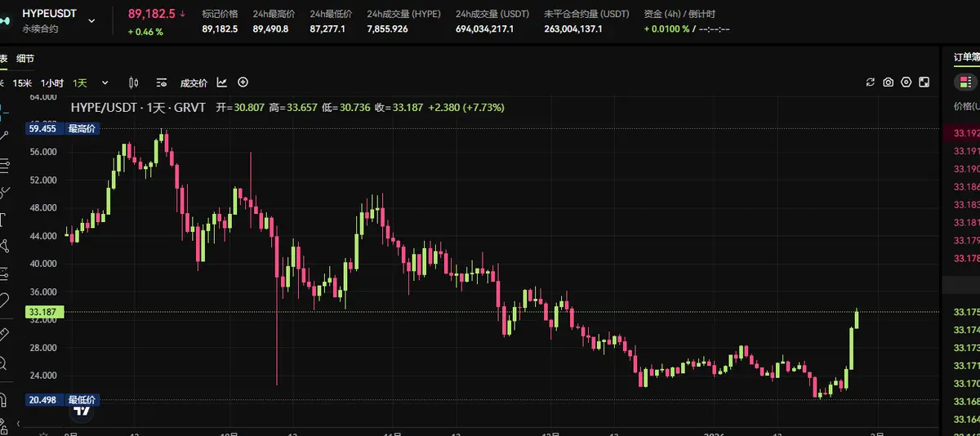Select the ruler measure tool
The width and height of the screenshot is (980, 436).
tap(3, 334)
